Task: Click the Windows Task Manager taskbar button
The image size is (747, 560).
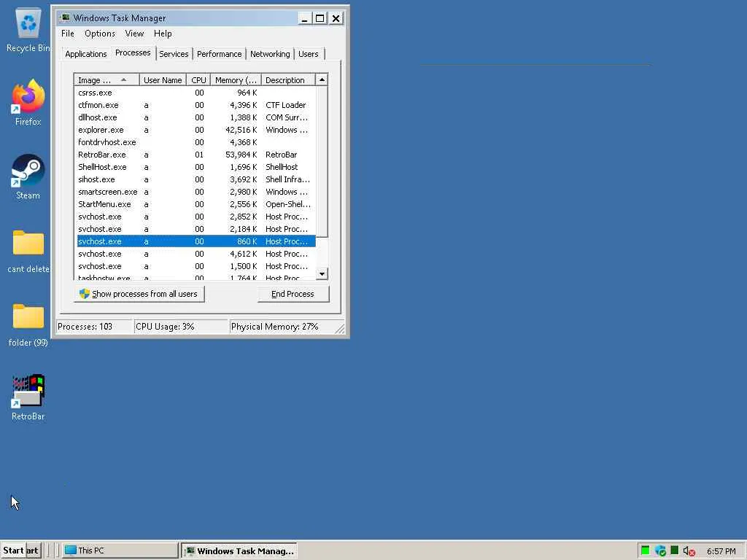Action: [x=239, y=551]
